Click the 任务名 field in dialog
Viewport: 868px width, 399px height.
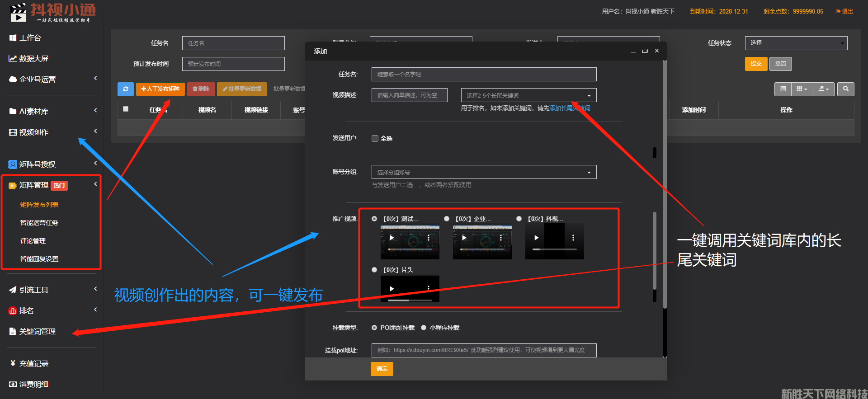click(484, 75)
